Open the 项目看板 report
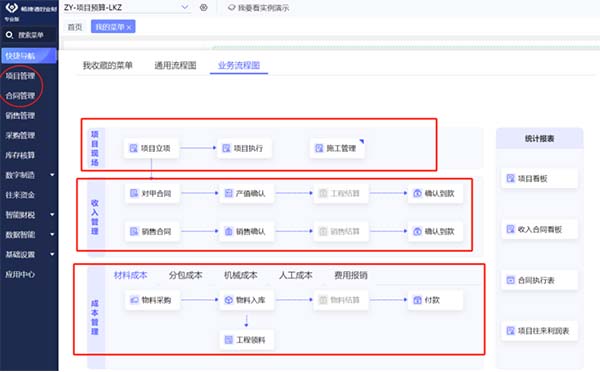600x372 pixels. (x=539, y=178)
